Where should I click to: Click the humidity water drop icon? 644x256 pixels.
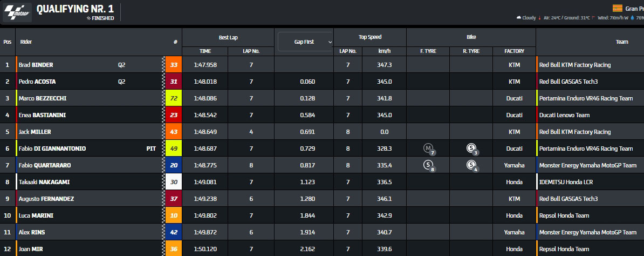[632, 18]
